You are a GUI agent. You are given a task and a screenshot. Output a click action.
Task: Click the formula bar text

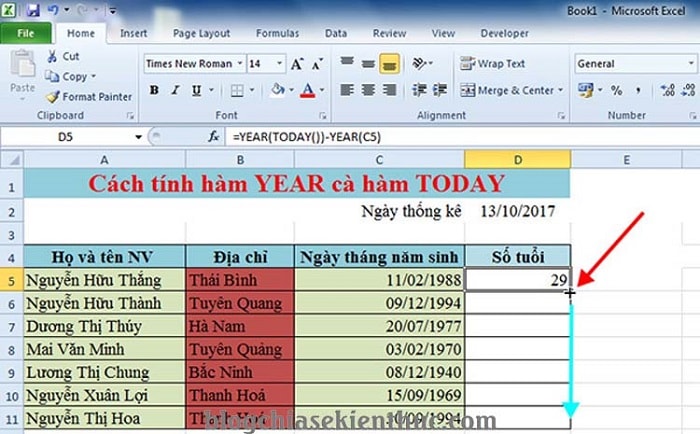pos(307,137)
